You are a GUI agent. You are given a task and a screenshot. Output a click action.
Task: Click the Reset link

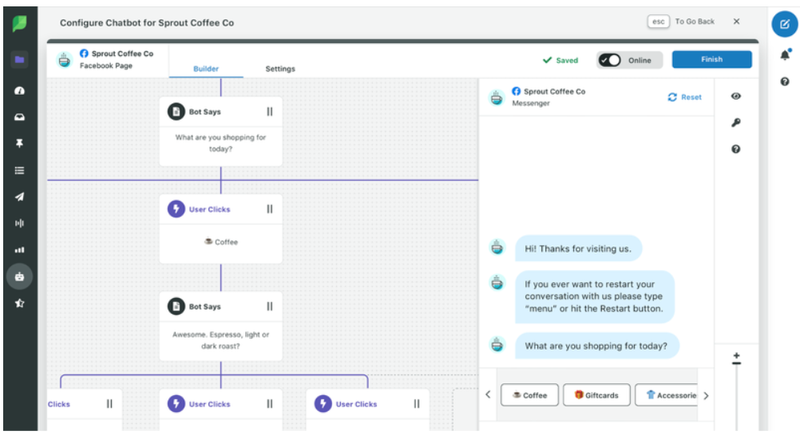pyautogui.click(x=691, y=97)
